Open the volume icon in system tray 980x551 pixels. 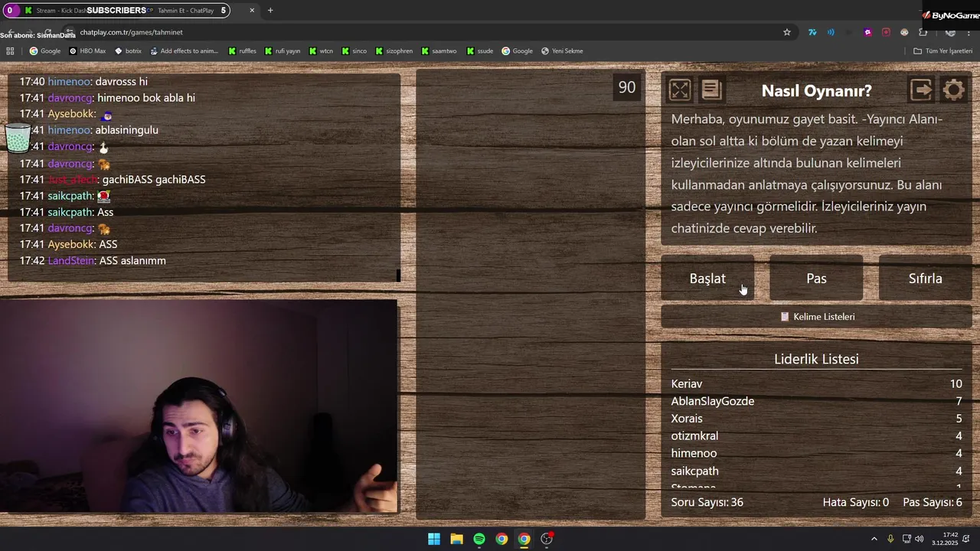(919, 539)
